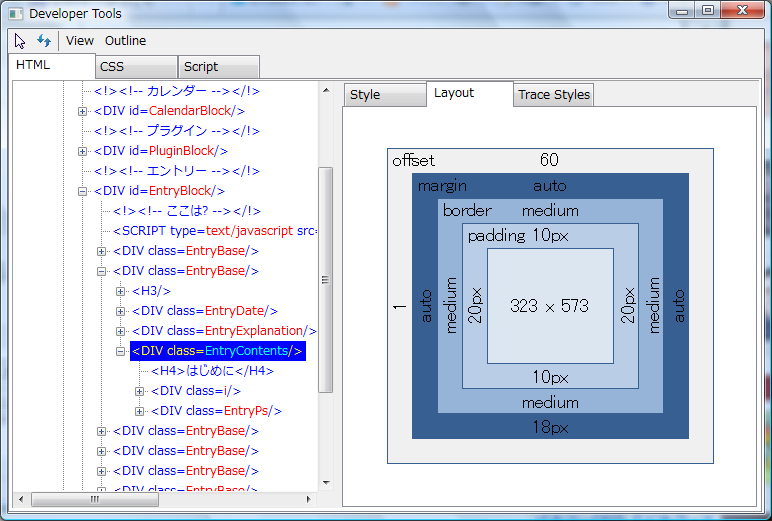
Task: Click the refresh arrows toolbar icon
Action: 44,41
